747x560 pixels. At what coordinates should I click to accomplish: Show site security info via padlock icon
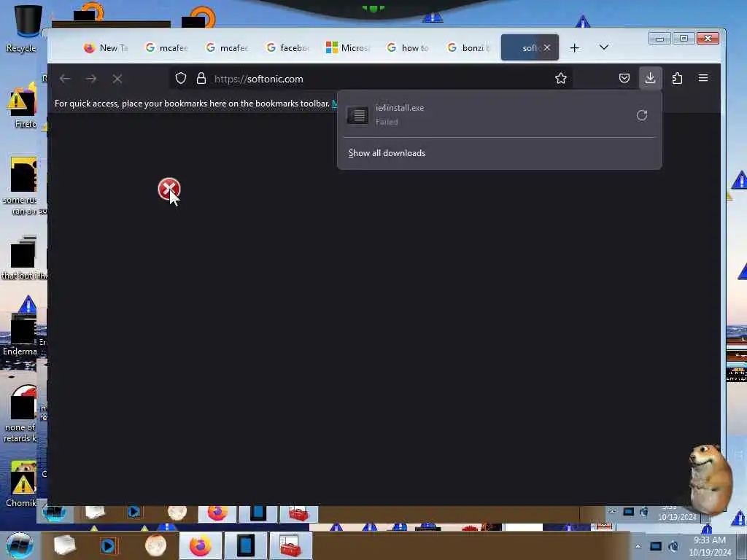tap(201, 79)
